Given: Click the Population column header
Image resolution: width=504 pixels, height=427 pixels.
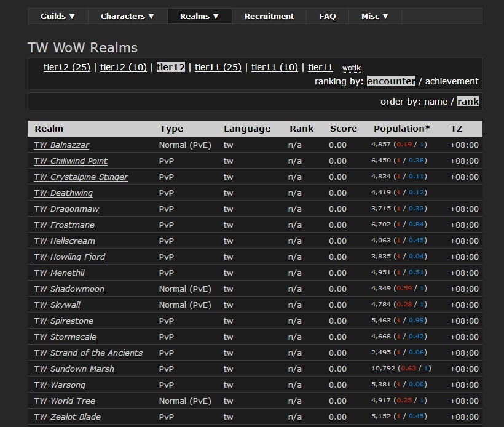Looking at the screenshot, I should [402, 129].
